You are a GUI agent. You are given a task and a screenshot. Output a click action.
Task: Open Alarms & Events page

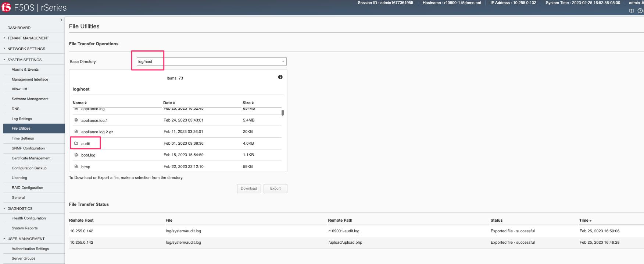25,69
